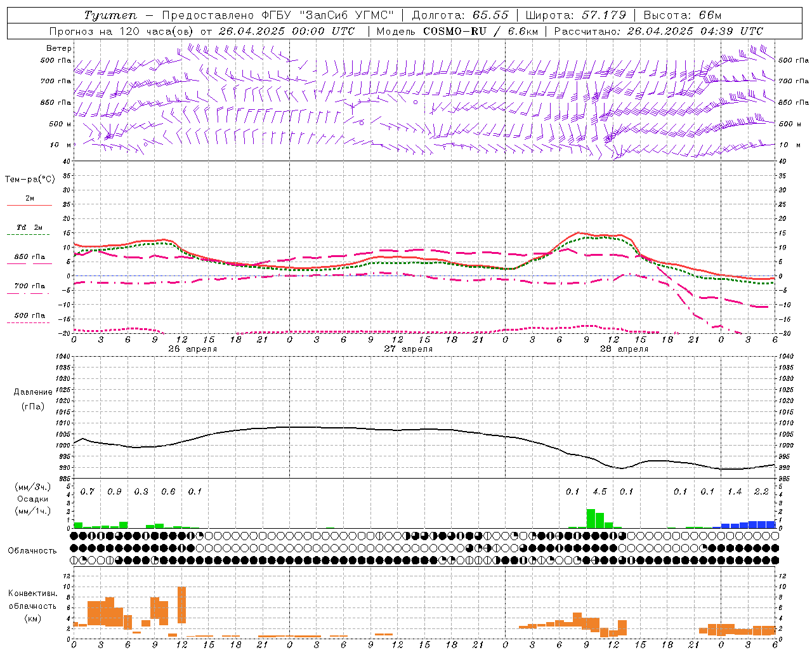The image size is (812, 650).
Task: Click the "28 апреля" date label
Action: pyautogui.click(x=624, y=349)
